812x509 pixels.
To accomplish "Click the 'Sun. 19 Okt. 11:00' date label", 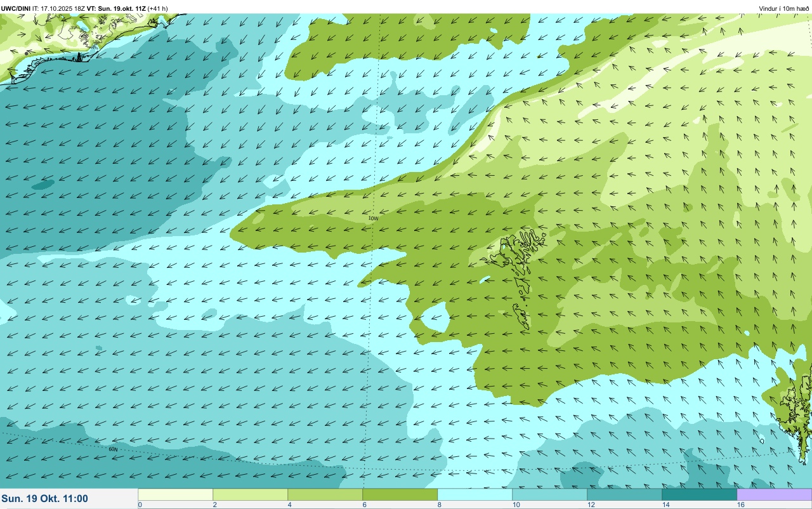I will (45, 499).
